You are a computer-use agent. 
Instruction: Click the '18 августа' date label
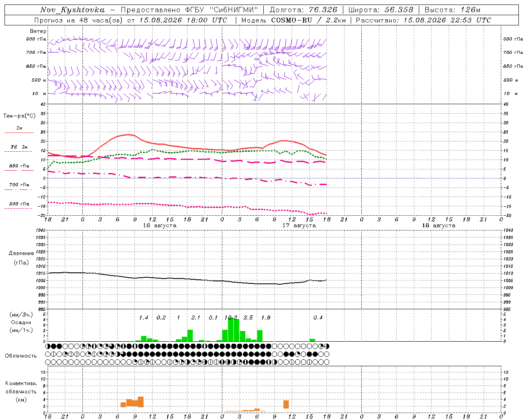click(x=438, y=226)
